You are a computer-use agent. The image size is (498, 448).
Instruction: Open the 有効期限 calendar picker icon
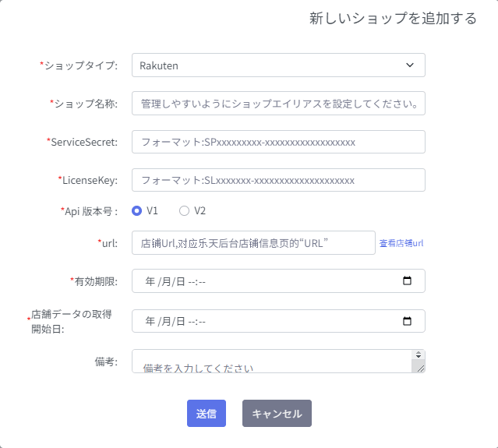407,280
